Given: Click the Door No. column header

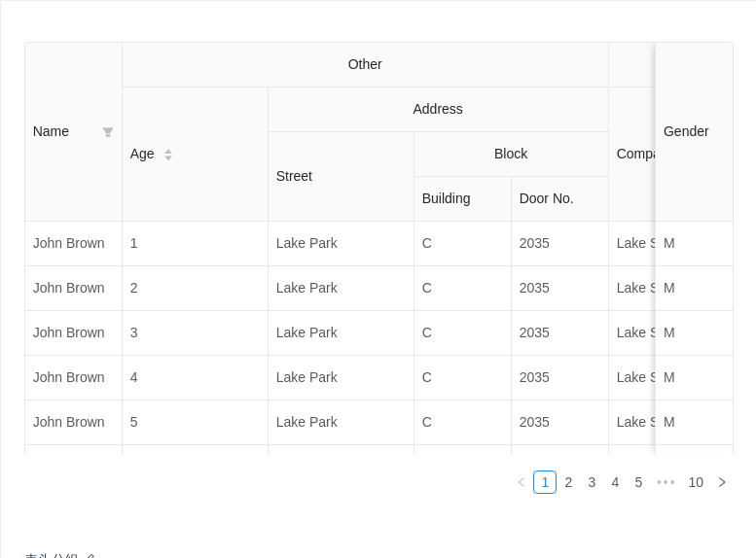Looking at the screenshot, I should (x=546, y=198).
